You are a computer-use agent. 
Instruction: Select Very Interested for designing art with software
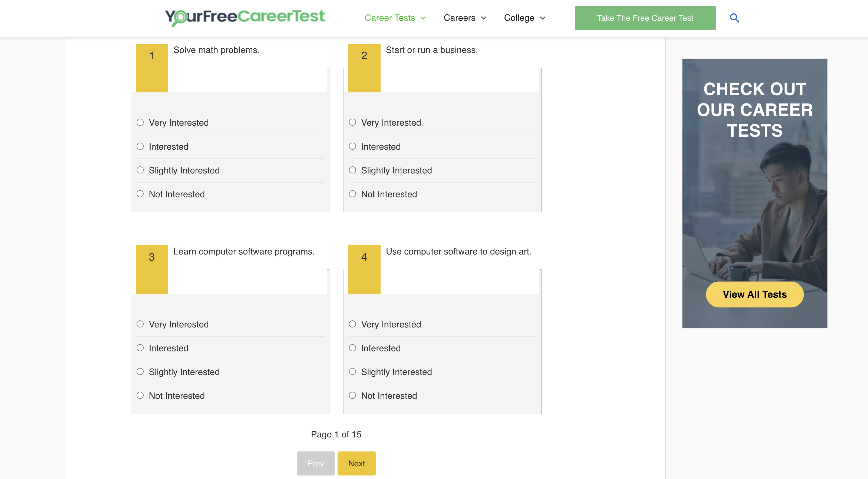coord(352,324)
